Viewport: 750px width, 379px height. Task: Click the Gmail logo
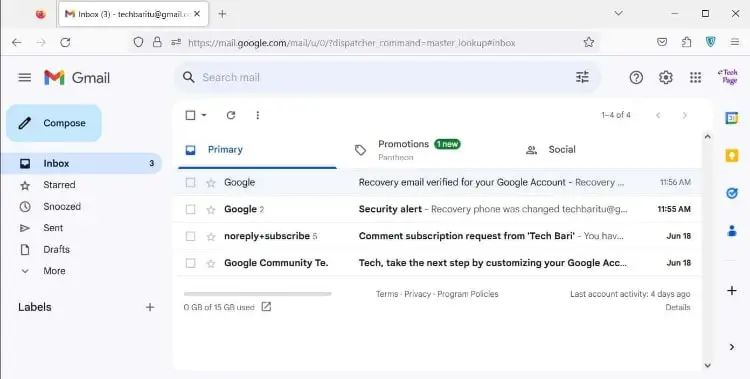tap(77, 78)
